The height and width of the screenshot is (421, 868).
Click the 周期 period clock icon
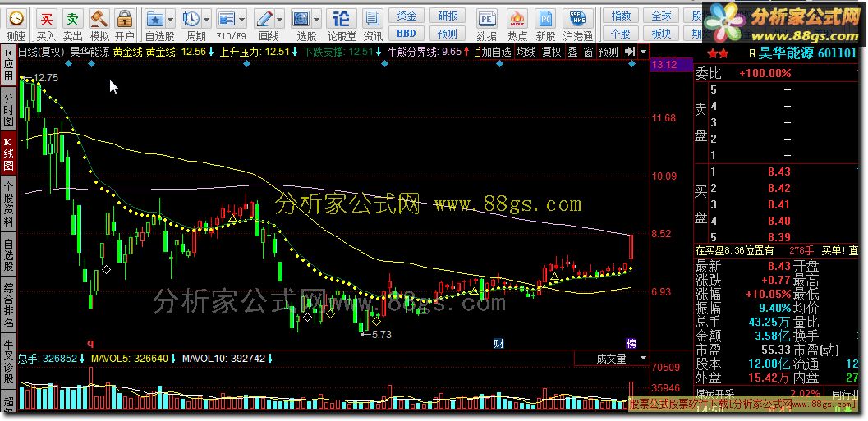[x=191, y=19]
